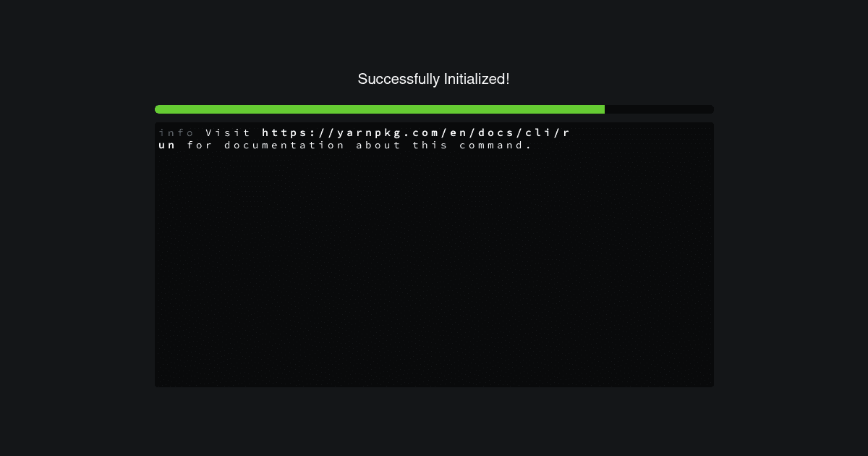This screenshot has height=456, width=868.
Task: Click 'cli' segment in the yarnpkg URL
Action: [537, 133]
